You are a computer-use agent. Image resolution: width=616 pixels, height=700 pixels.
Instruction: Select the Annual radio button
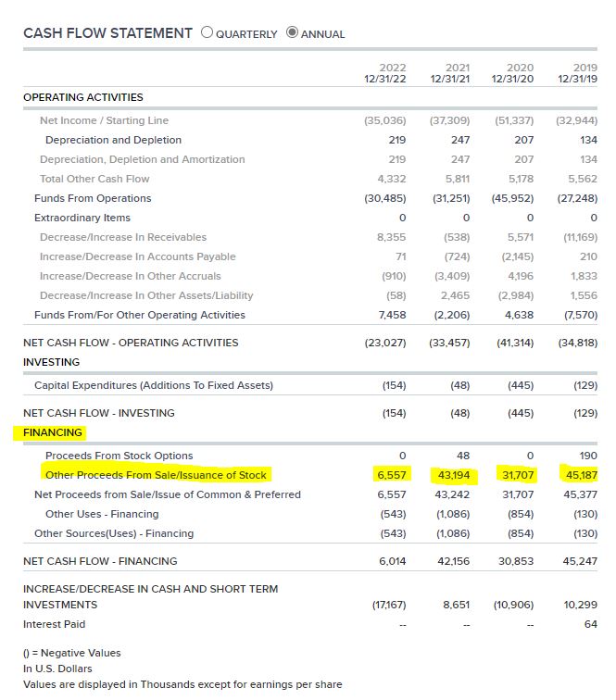[x=292, y=32]
